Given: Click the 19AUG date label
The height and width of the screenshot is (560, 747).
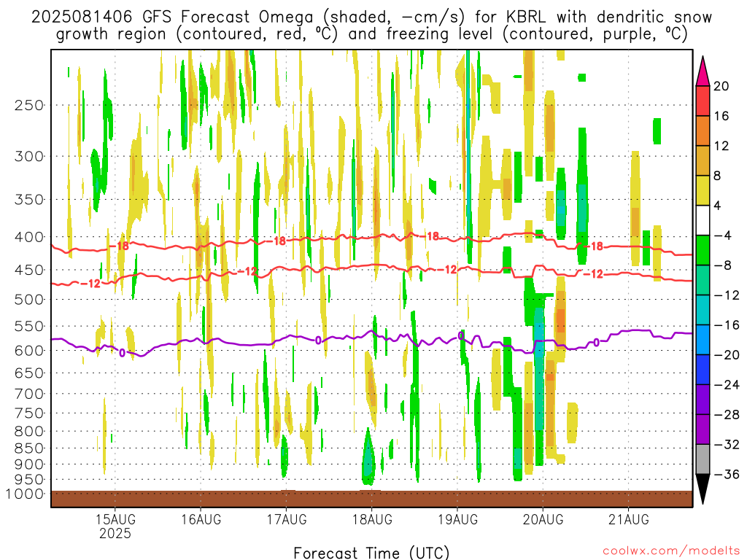Looking at the screenshot, I should 457,519.
